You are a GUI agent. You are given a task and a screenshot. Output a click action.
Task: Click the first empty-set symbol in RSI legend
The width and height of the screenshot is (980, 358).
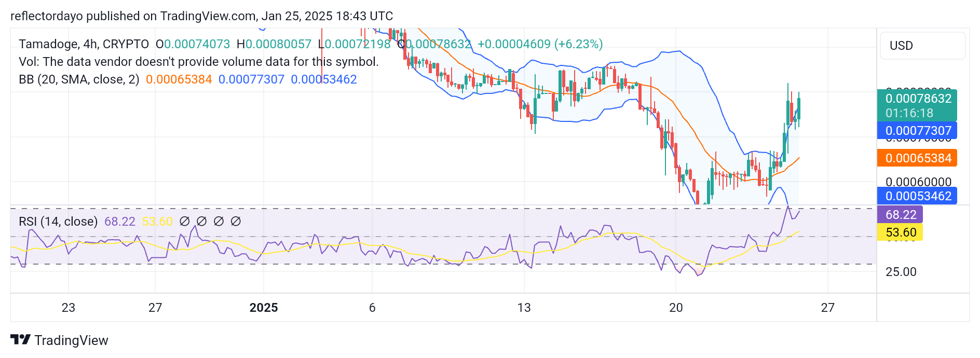pyautogui.click(x=184, y=222)
